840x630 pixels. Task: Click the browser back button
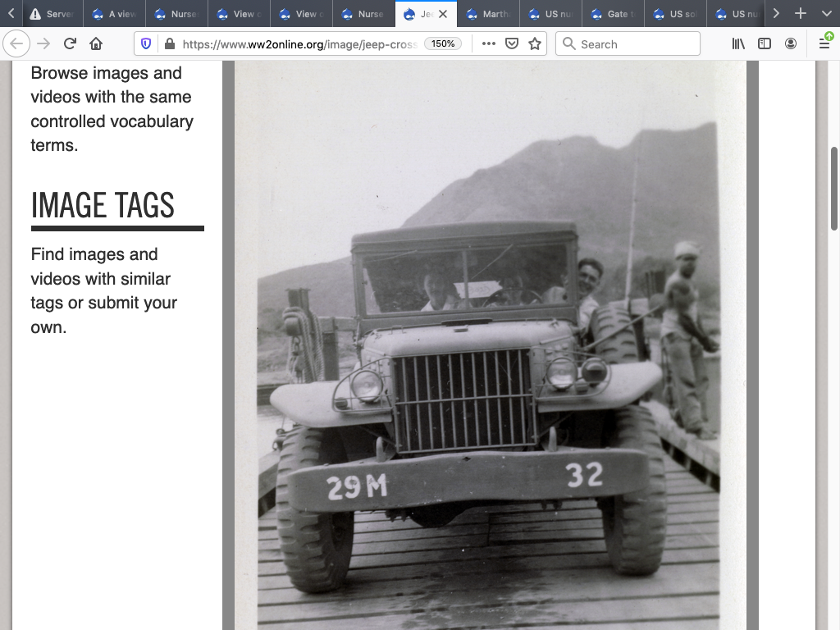coord(16,43)
